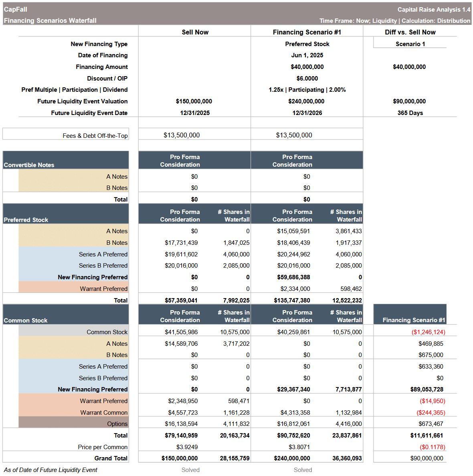Screen dimensions: 473x476
Task: Select common total $79,140,959
Action: pyautogui.click(x=181, y=436)
